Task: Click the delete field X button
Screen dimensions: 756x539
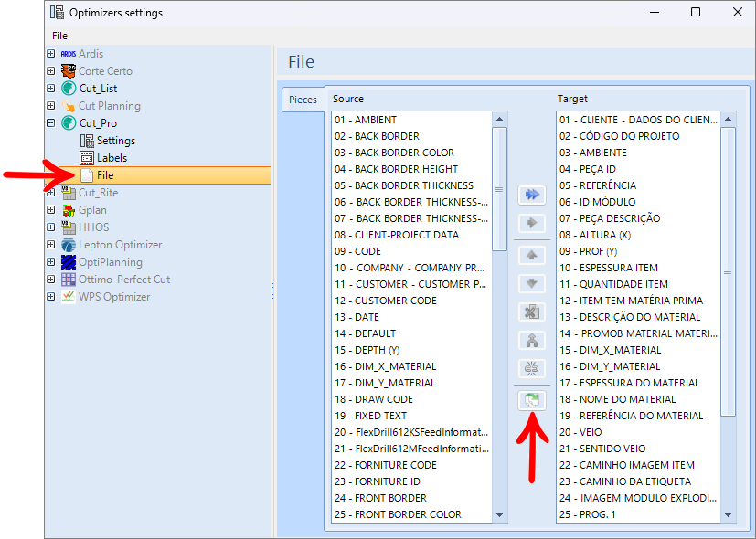Action: click(x=532, y=312)
